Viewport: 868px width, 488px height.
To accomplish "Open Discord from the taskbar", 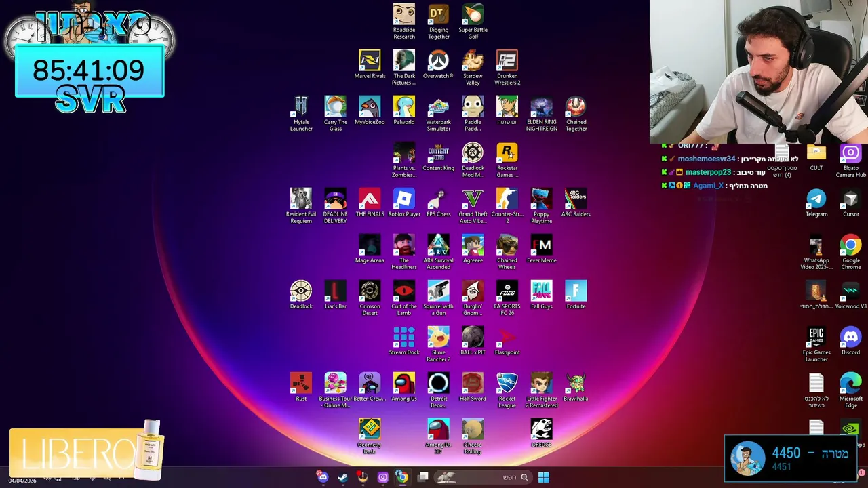I will coord(323,477).
